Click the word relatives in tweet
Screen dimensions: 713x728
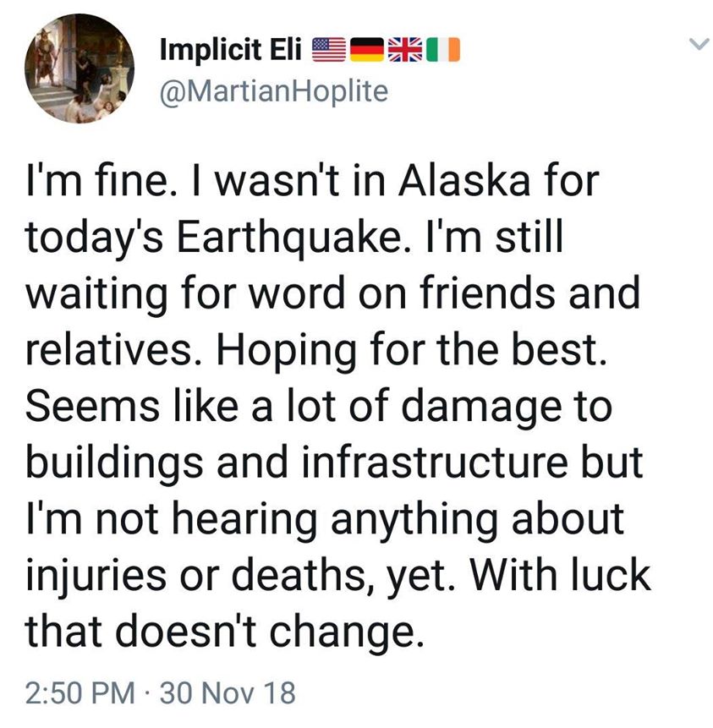(108, 350)
